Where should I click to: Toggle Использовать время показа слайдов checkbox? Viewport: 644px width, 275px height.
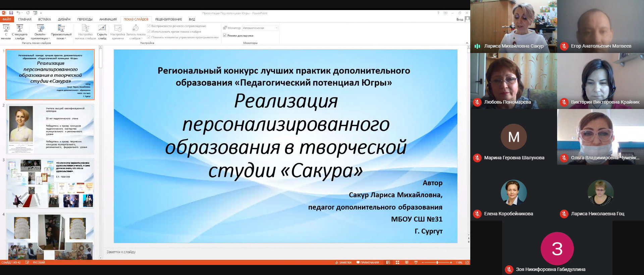[x=149, y=32]
